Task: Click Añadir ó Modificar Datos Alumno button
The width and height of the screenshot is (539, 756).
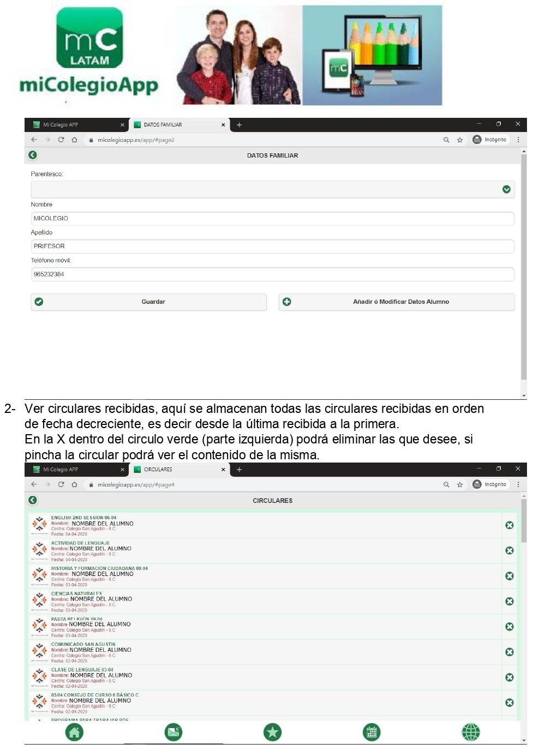Action: coord(397,302)
